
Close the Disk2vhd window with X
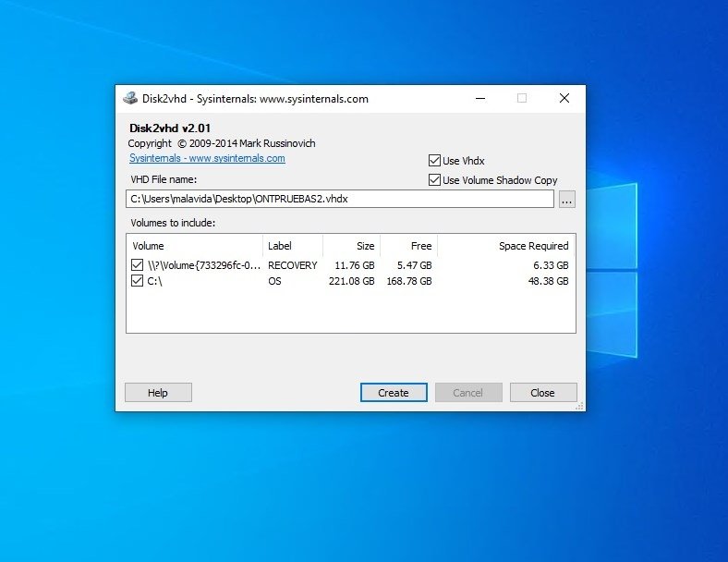tap(564, 99)
